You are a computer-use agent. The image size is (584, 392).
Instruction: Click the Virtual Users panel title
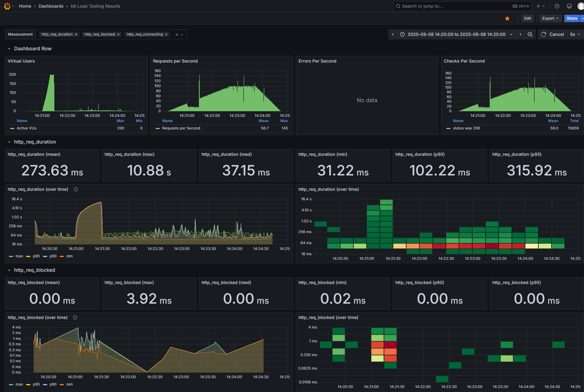(x=21, y=61)
